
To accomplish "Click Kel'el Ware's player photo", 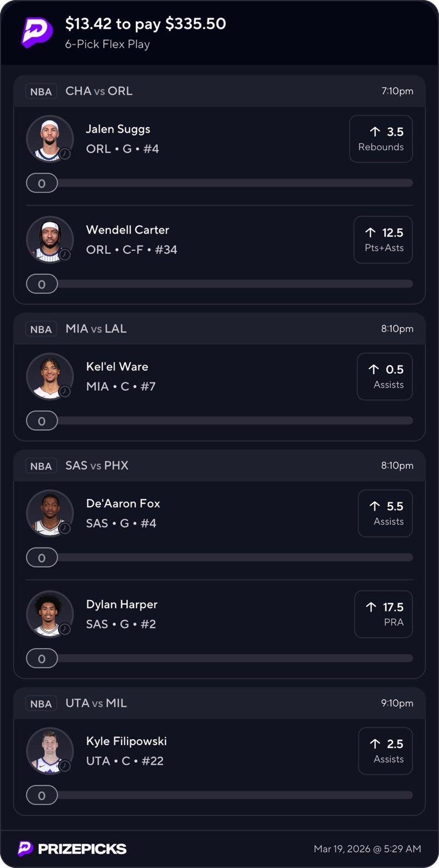I will (x=49, y=376).
